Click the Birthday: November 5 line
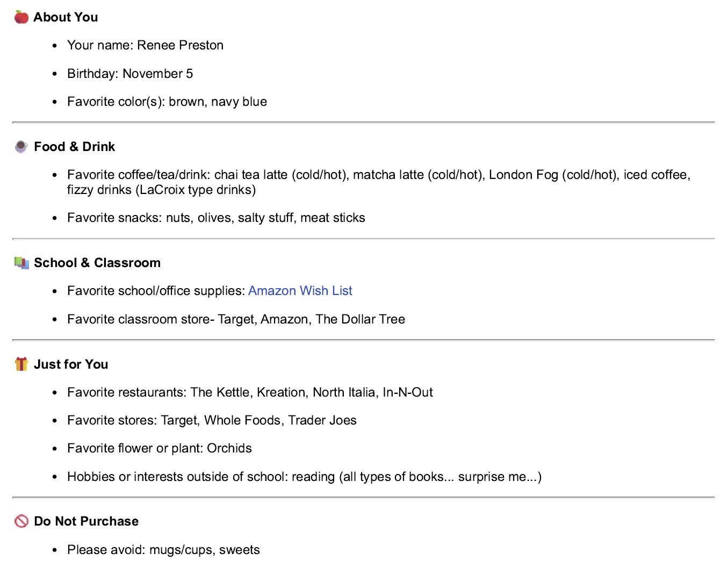This screenshot has height=575, width=728. pyautogui.click(x=130, y=74)
